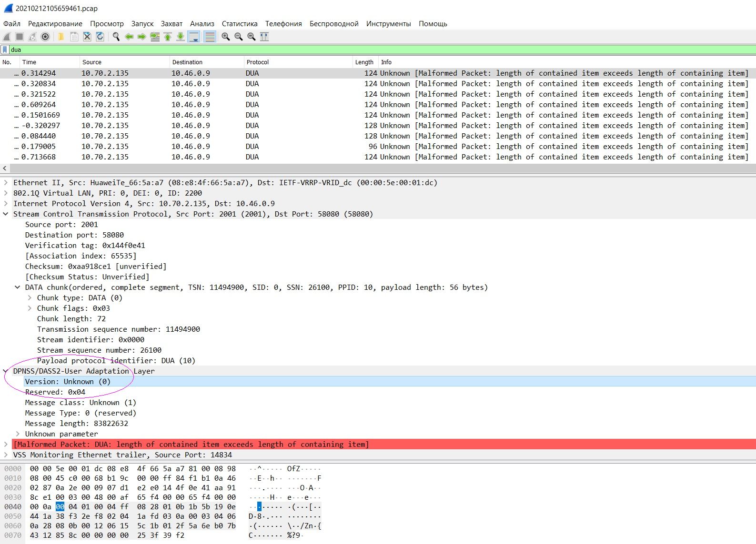
Task: Click the Stop capture square icon
Action: pyautogui.click(x=20, y=37)
